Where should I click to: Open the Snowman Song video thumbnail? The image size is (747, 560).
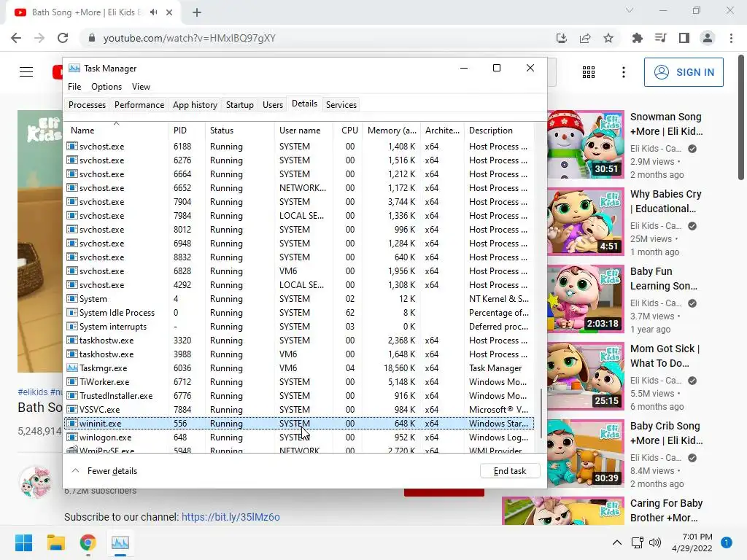coord(585,144)
